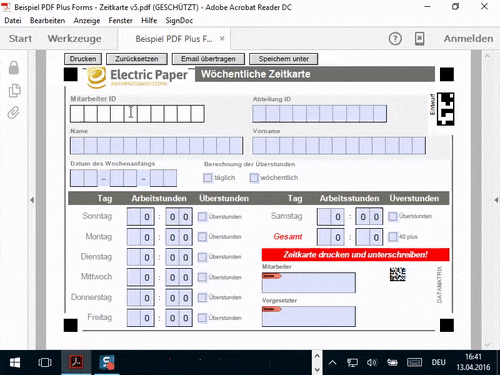500x375 pixels.
Task: Click the DEU language indicator
Action: pyautogui.click(x=438, y=362)
